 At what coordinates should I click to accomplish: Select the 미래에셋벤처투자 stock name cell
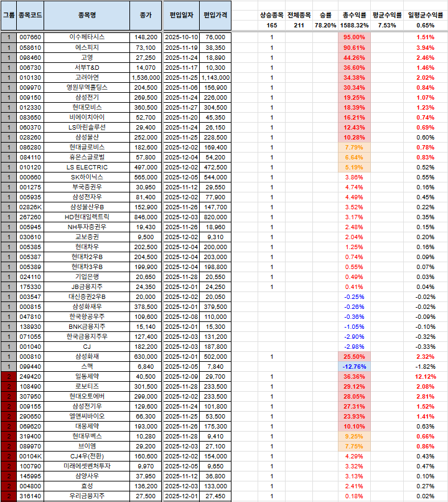[x=86, y=466]
